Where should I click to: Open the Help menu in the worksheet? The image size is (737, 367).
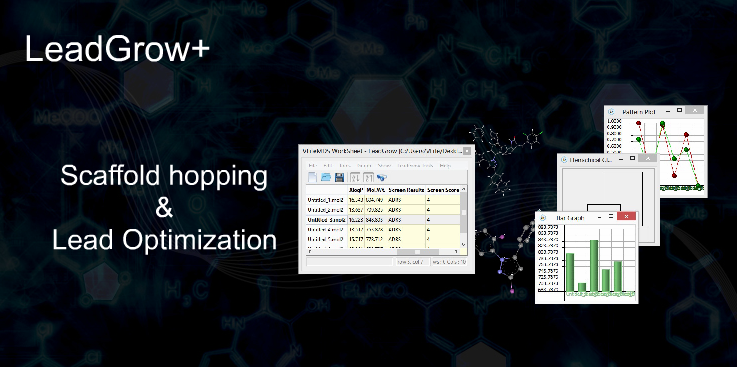coord(445,165)
